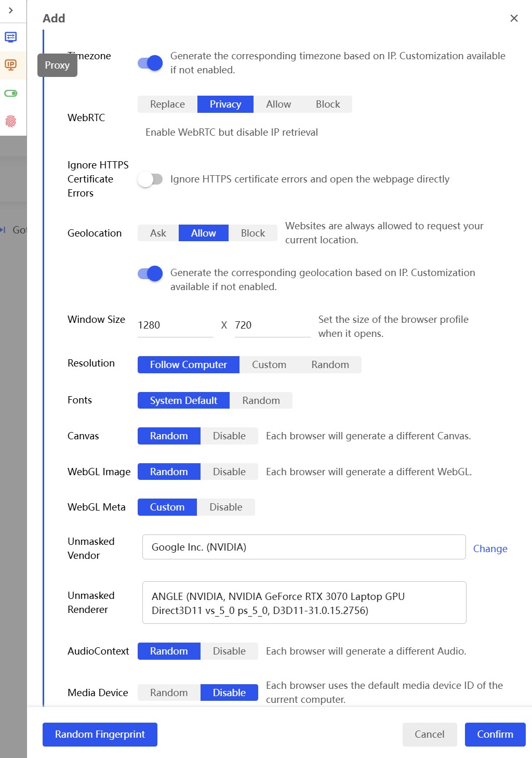Select Block for WebRTC
This screenshot has width=532, height=758.
tap(328, 104)
